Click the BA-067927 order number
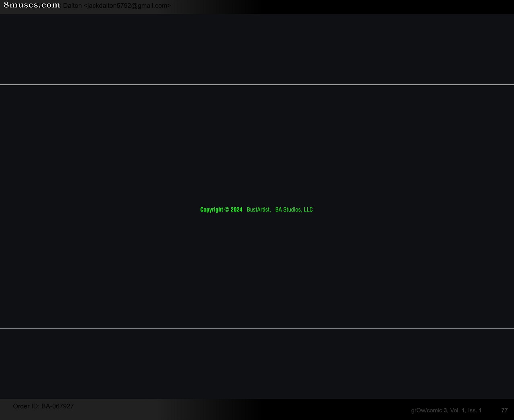Viewport: 514px width, 420px height. coord(57,406)
